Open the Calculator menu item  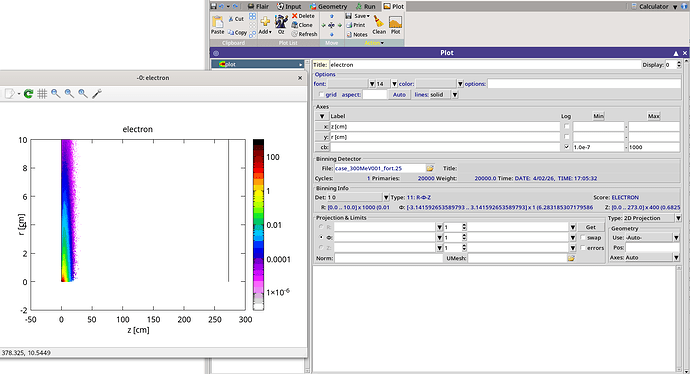[x=654, y=6]
